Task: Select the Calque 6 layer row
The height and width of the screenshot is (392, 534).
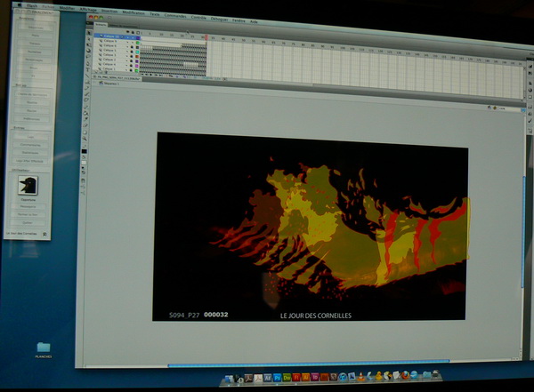Action: (x=117, y=45)
